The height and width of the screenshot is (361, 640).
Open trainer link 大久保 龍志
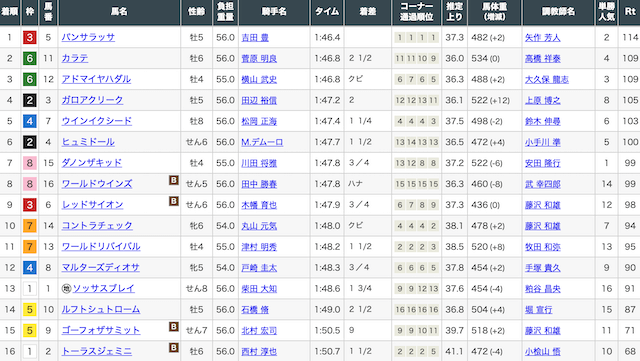547,79
